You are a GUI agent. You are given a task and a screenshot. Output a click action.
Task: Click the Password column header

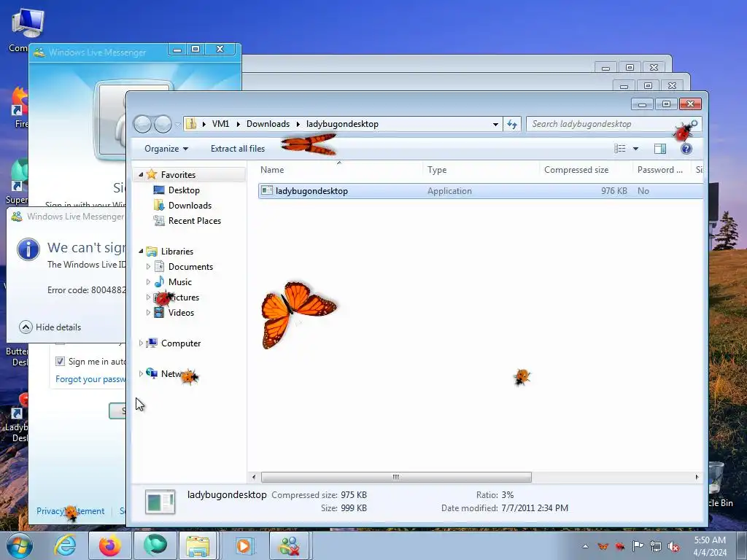[x=661, y=169]
